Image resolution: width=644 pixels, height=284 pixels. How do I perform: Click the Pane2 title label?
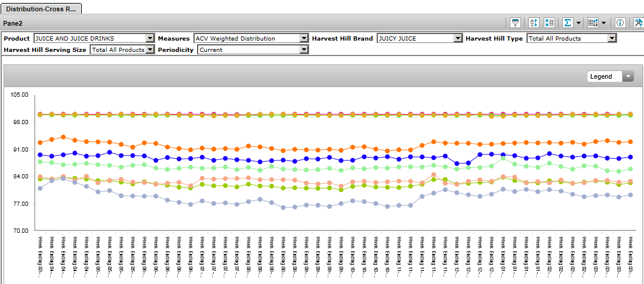tap(14, 23)
